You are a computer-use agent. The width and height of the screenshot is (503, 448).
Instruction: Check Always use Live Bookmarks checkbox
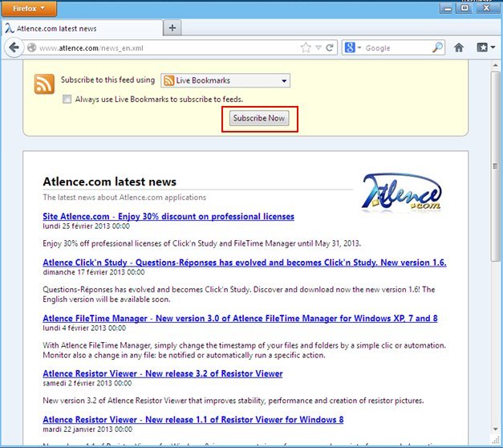click(67, 99)
